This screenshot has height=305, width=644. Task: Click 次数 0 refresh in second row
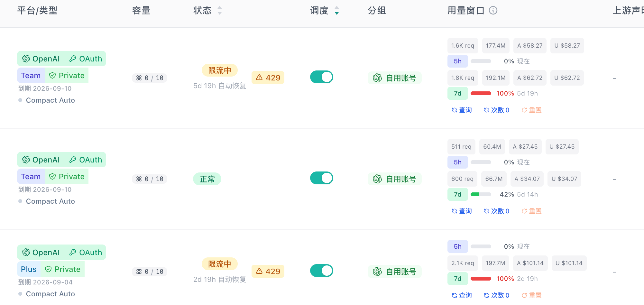[497, 211]
